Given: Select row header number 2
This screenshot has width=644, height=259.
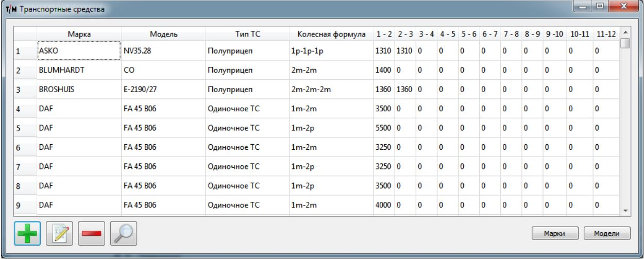Looking at the screenshot, I should (x=24, y=70).
